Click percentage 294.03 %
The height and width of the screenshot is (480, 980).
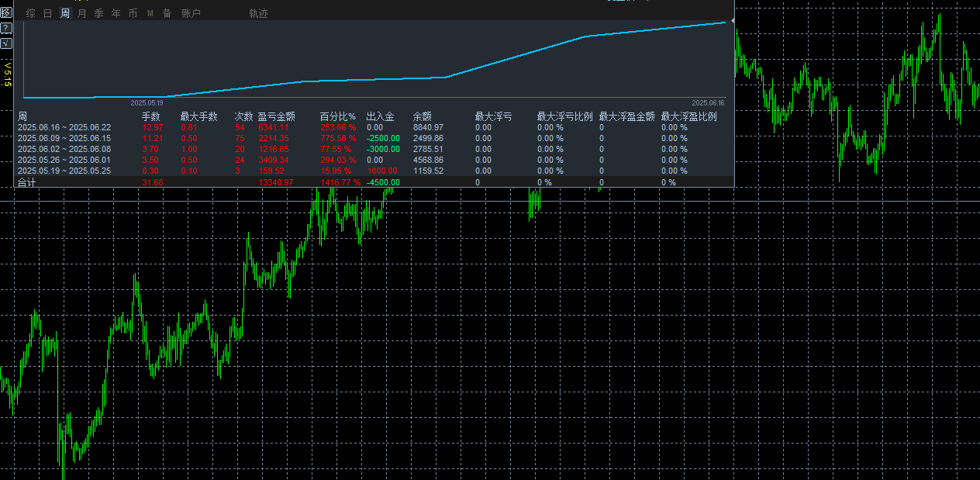(338, 160)
